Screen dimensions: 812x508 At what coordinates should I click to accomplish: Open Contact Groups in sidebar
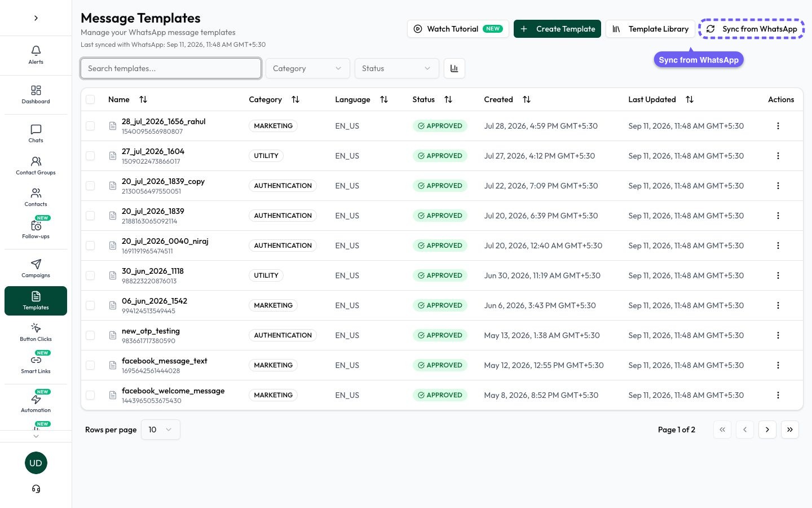tap(36, 165)
